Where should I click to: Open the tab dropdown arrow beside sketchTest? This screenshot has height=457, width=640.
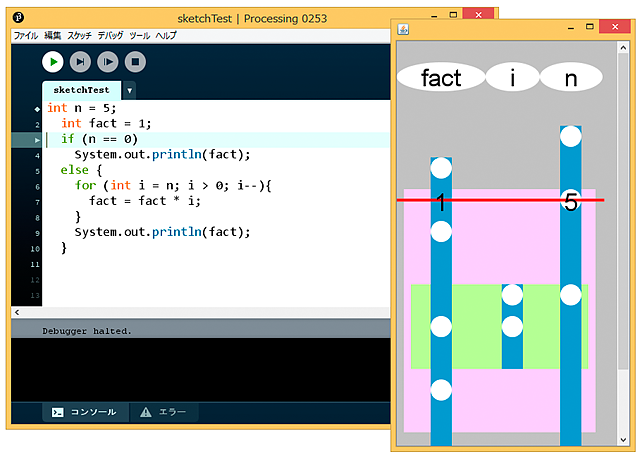[129, 90]
